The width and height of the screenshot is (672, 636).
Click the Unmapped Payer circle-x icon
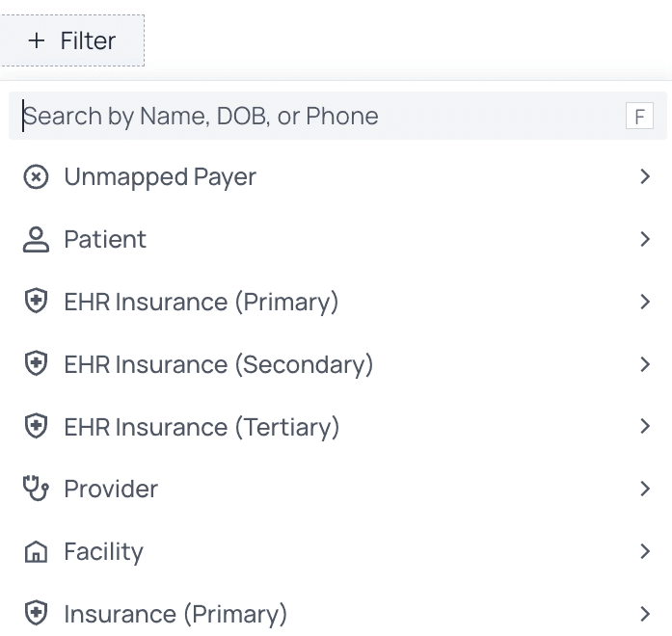(x=36, y=177)
